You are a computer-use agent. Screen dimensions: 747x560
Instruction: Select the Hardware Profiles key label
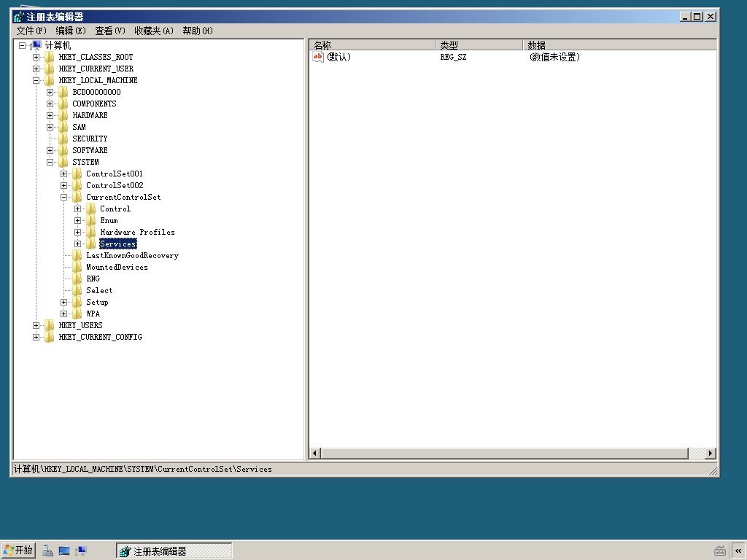137,233
